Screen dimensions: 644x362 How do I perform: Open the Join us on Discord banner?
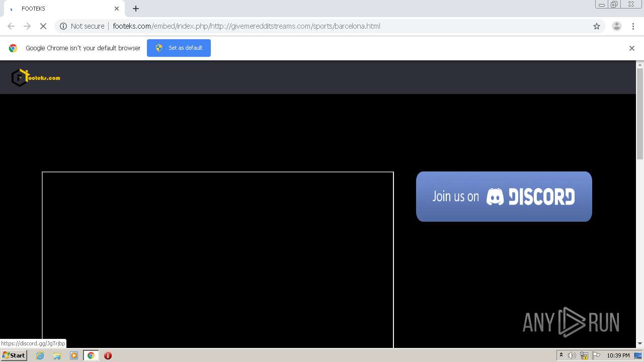(x=504, y=197)
